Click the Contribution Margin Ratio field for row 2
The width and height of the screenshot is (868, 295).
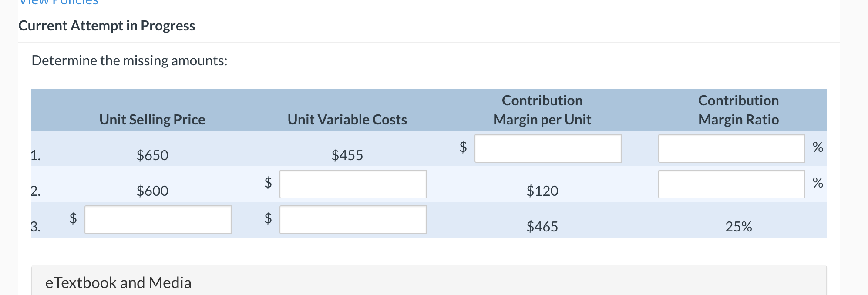732,184
